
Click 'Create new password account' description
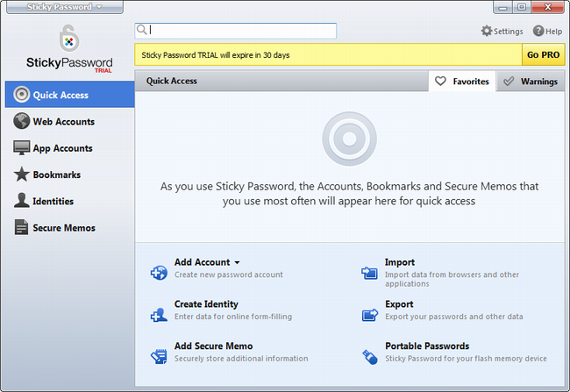(x=228, y=274)
